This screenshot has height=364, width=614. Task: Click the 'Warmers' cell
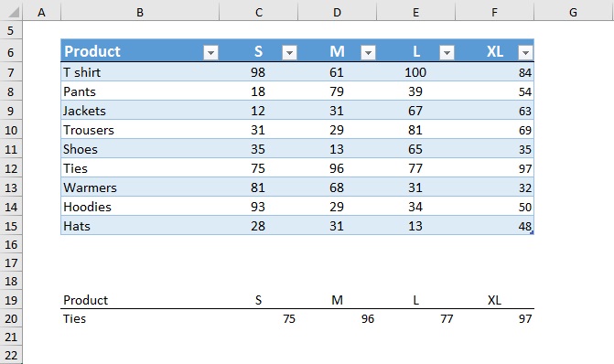(140, 187)
